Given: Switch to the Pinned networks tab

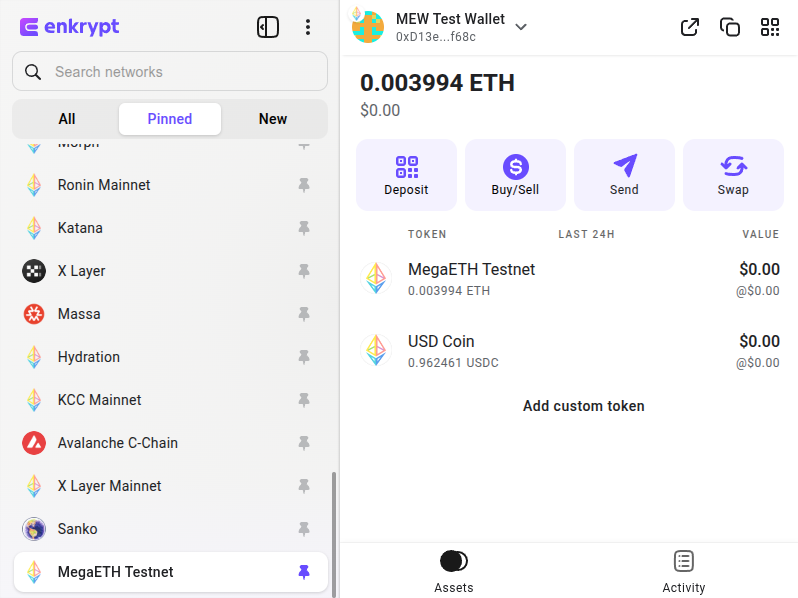Looking at the screenshot, I should (170, 119).
